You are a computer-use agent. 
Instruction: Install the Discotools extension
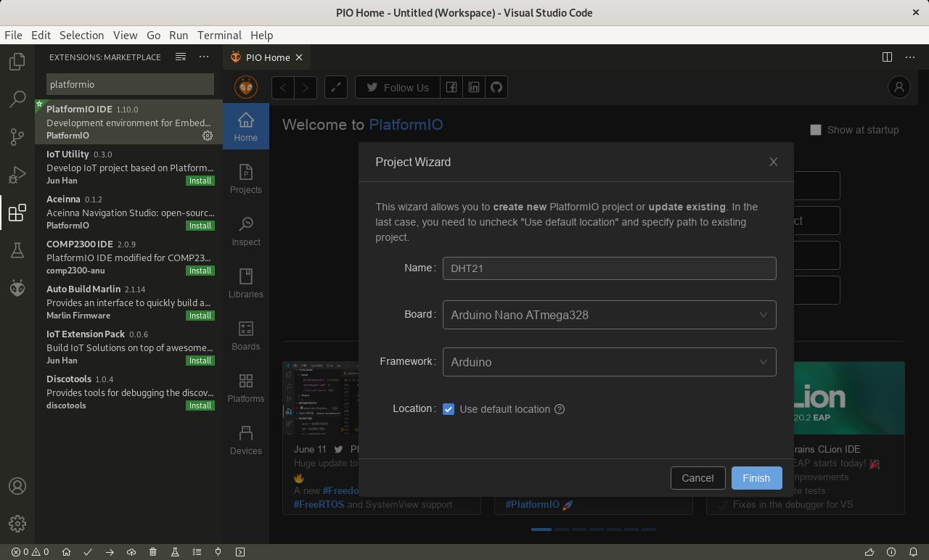200,405
